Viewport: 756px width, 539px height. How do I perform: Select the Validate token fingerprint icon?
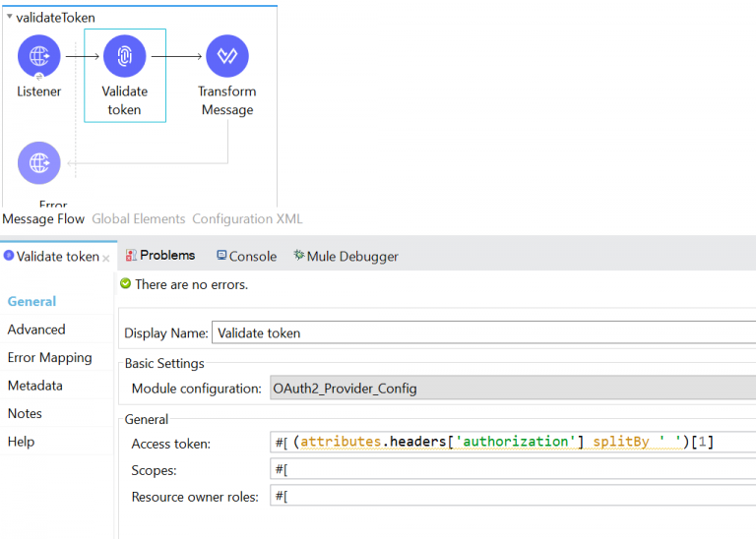(x=124, y=56)
